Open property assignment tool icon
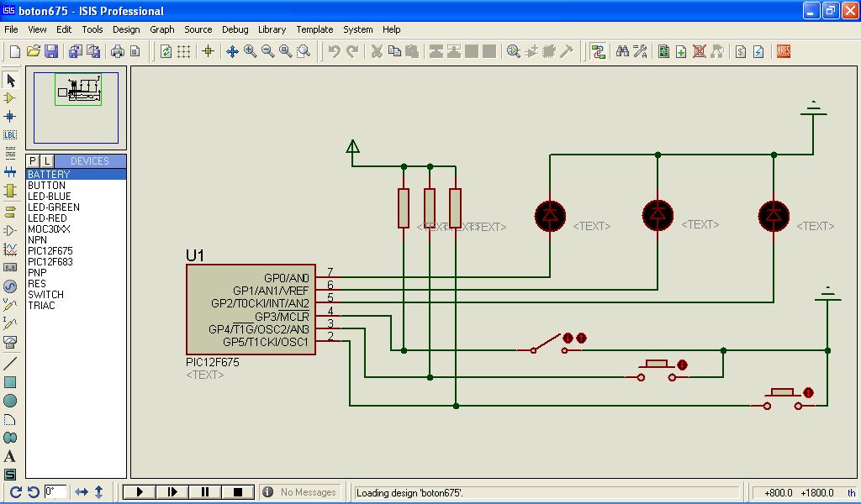 640,51
